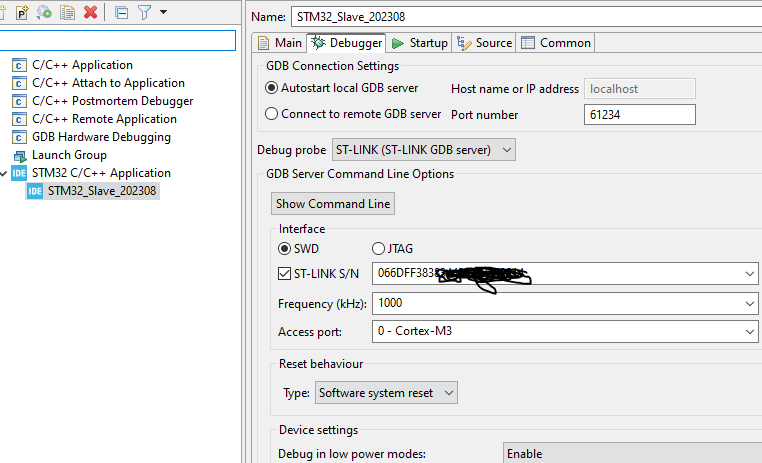Image resolution: width=762 pixels, height=463 pixels.
Task: Switch to the Debugger tab
Action: pyautogui.click(x=346, y=43)
